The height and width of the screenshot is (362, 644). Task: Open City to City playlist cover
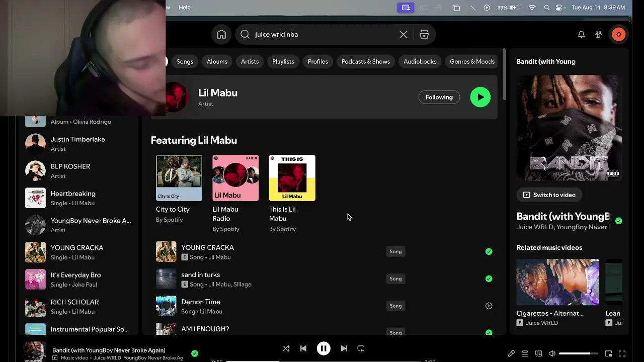pos(179,178)
